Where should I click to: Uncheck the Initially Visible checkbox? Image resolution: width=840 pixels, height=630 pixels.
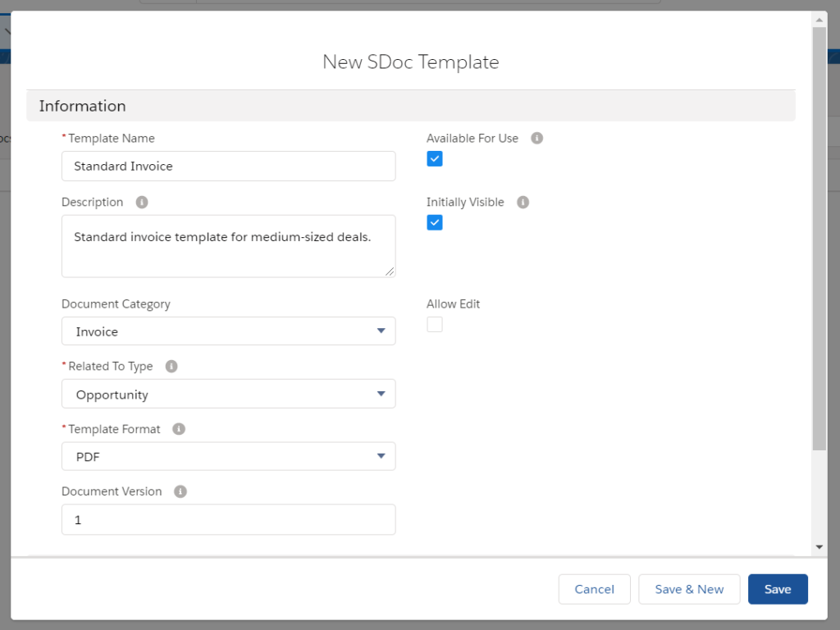coord(435,222)
